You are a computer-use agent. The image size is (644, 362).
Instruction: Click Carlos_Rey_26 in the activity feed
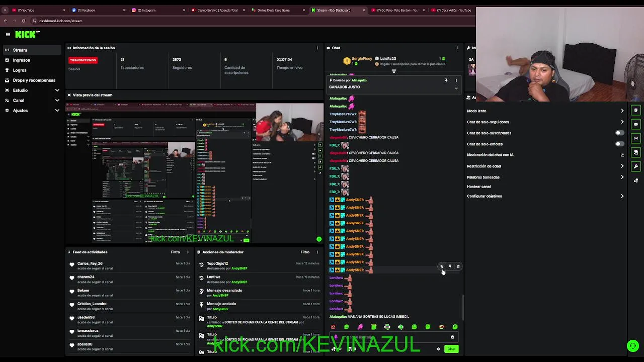90,263
